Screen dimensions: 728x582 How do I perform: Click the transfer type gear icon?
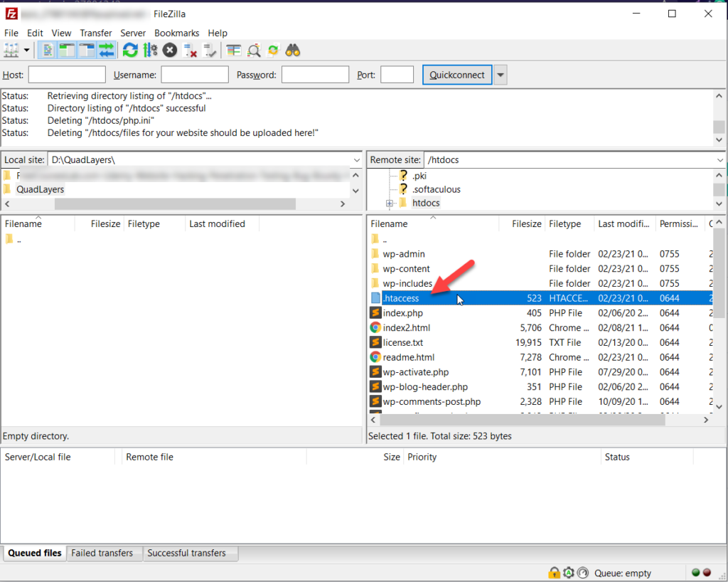pyautogui.click(x=569, y=573)
